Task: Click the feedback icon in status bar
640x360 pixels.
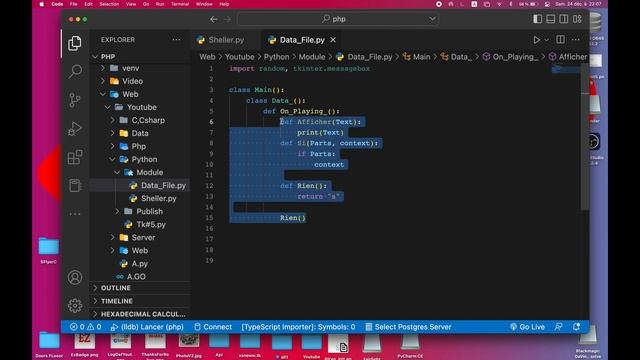Action: point(558,327)
